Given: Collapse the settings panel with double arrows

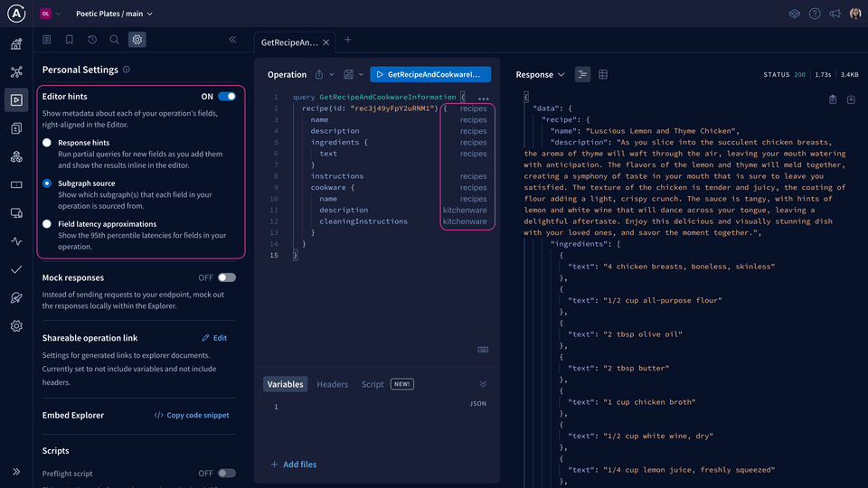Looking at the screenshot, I should click(x=232, y=39).
